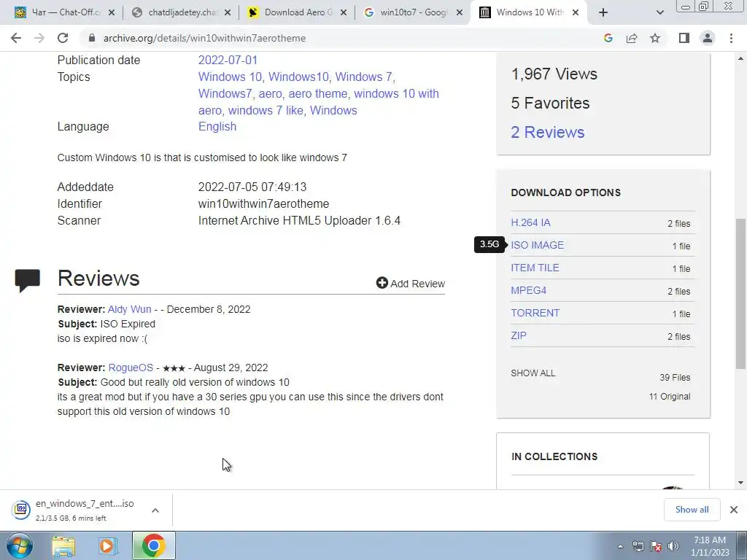Switch to win10to7 Google tab
Viewport: 747px width, 560px height.
tap(414, 12)
